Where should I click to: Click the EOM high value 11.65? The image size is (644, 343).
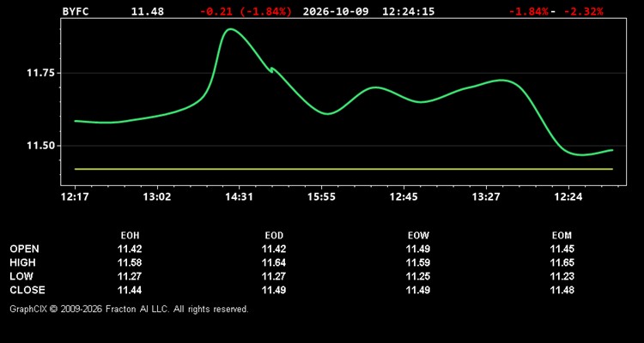(x=562, y=262)
